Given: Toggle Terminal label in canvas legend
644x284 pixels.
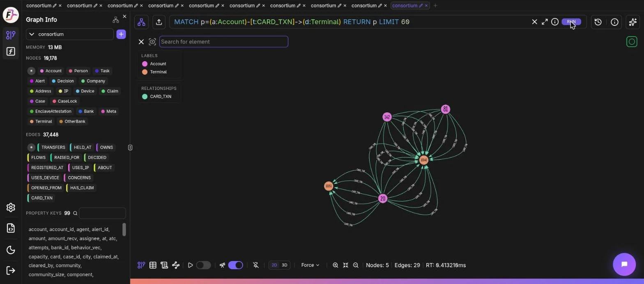Looking at the screenshot, I should [x=154, y=72].
